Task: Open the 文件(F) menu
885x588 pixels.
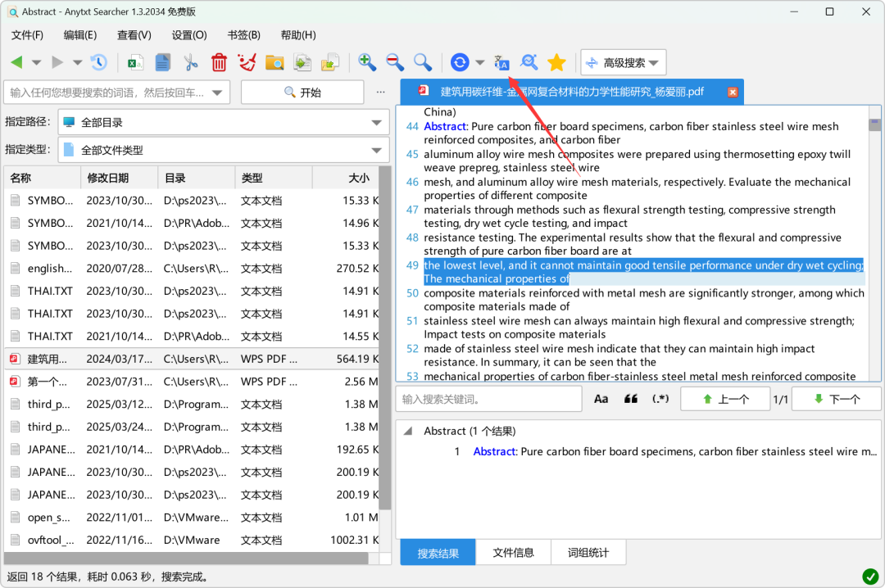Action: click(x=27, y=35)
